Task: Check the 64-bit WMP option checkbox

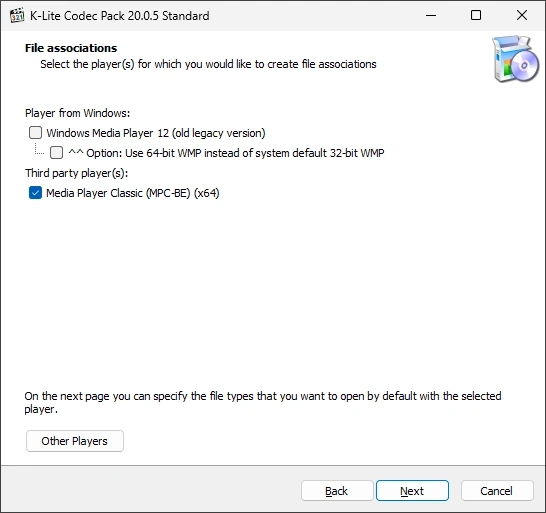Action: pyautogui.click(x=56, y=153)
